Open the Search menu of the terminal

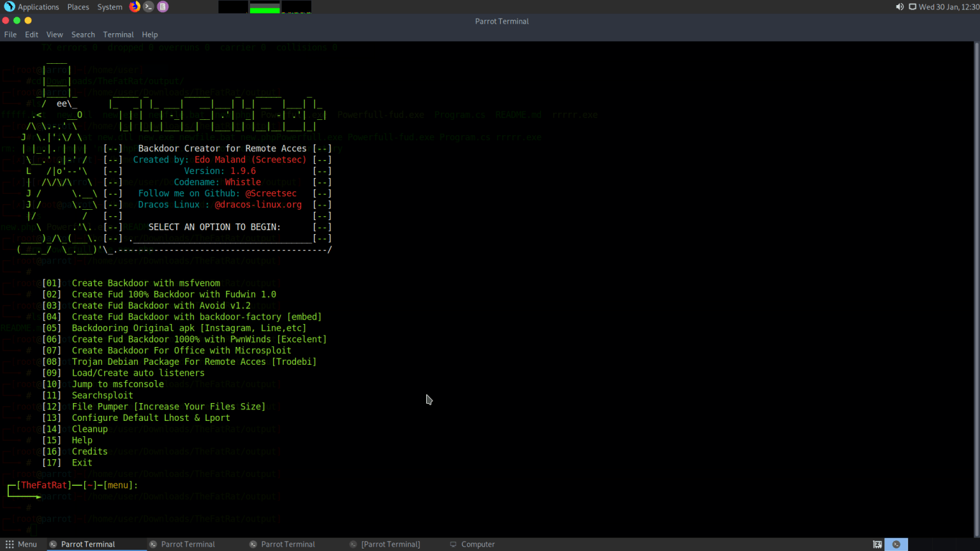tap(83, 34)
